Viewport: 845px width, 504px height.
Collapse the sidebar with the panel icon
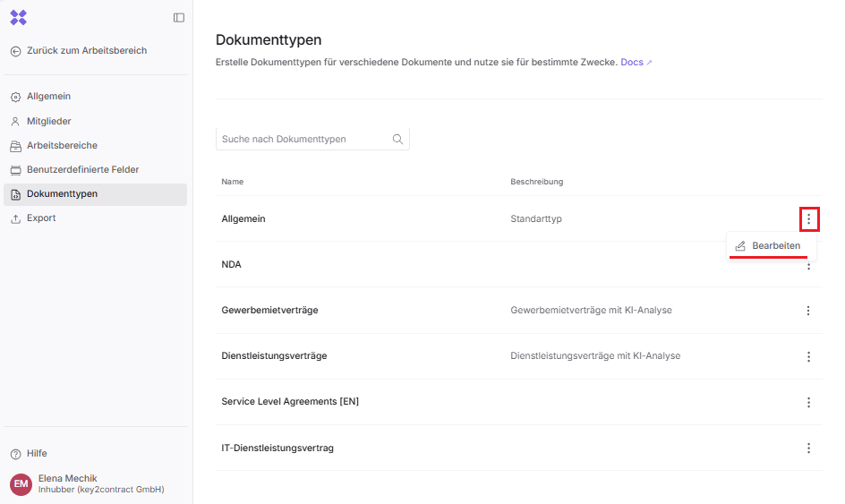pos(179,17)
